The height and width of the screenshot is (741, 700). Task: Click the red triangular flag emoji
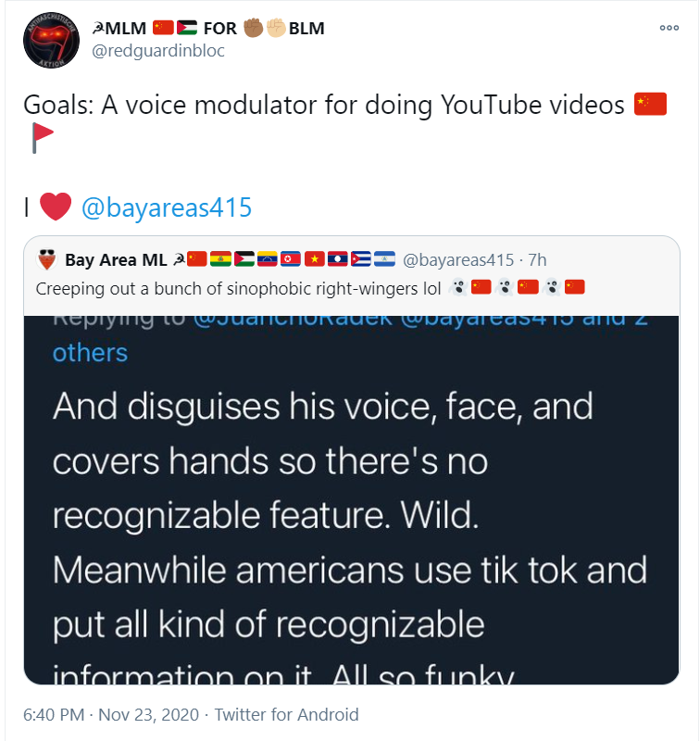(x=42, y=137)
